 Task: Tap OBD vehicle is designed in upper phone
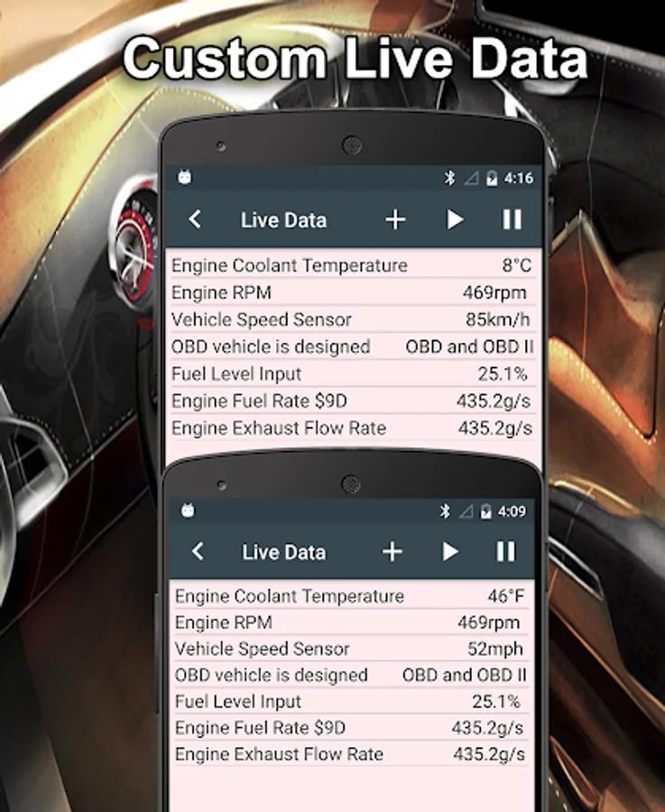pyautogui.click(x=353, y=346)
